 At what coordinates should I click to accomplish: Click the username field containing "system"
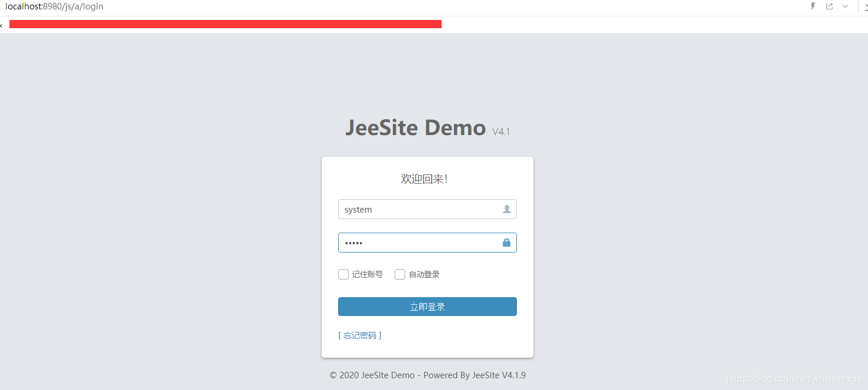click(427, 209)
